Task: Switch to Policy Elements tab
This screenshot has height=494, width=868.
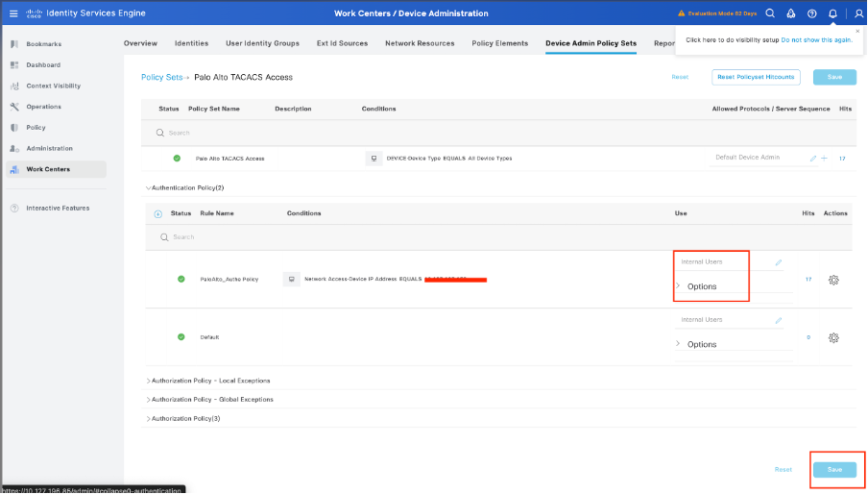Action: coord(500,43)
